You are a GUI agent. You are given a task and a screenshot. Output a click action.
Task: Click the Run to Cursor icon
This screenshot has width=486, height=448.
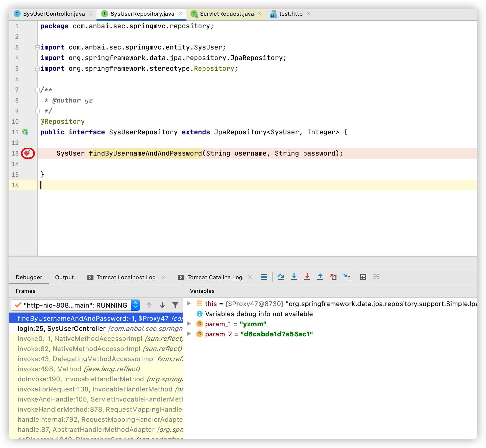[347, 277]
